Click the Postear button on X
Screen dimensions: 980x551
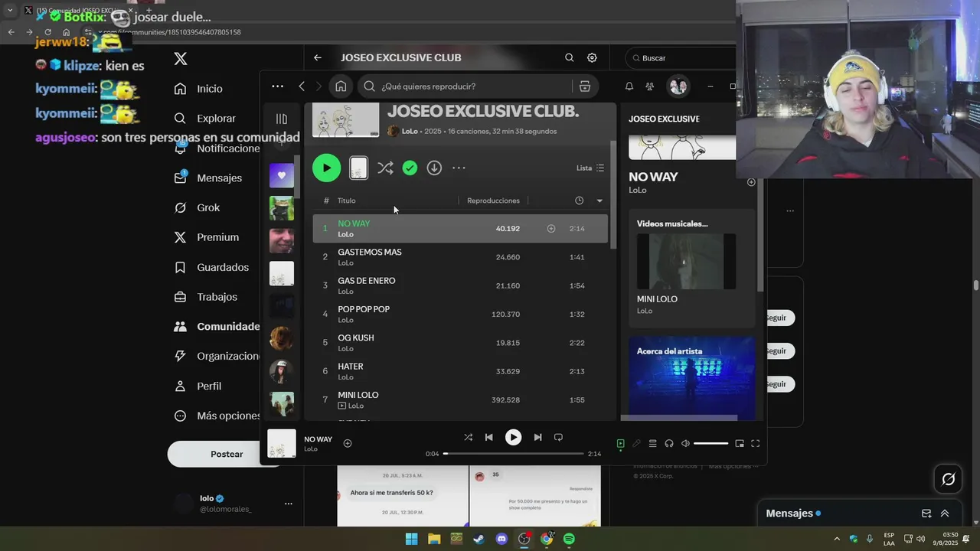pyautogui.click(x=227, y=454)
